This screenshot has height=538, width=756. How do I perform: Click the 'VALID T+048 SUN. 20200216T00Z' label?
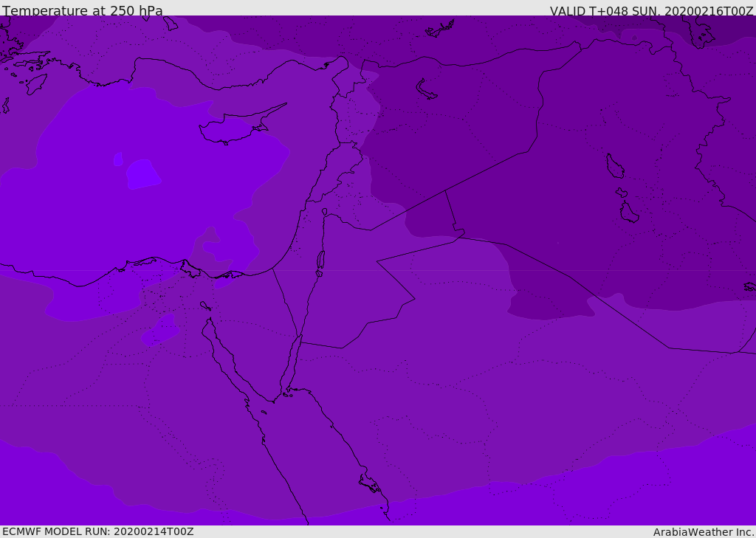(651, 11)
